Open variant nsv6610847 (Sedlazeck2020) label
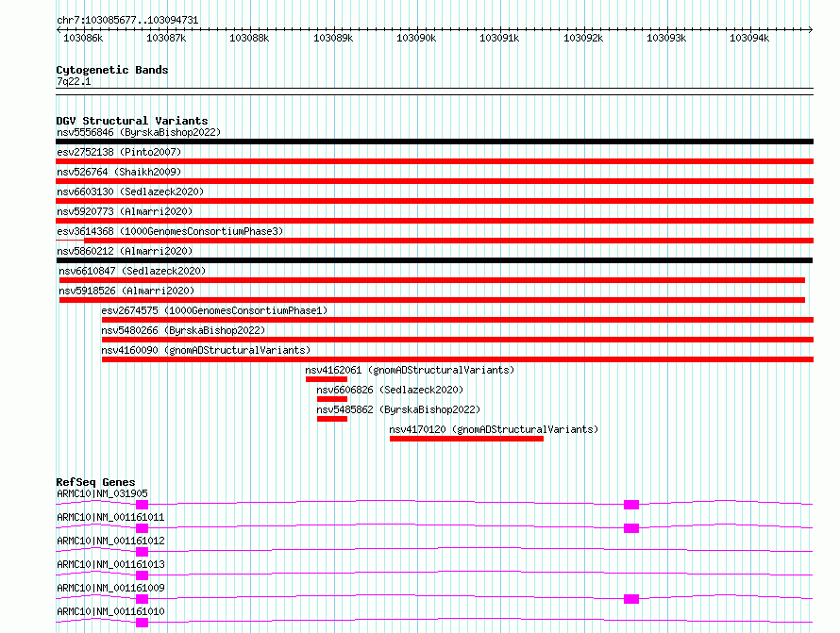The image size is (840, 633). 132,271
